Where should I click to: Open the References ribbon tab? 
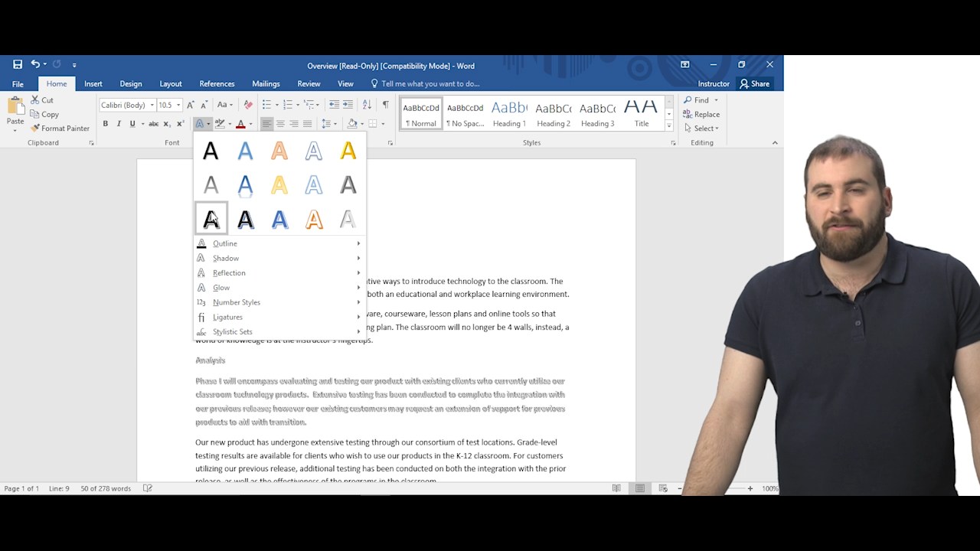point(217,84)
